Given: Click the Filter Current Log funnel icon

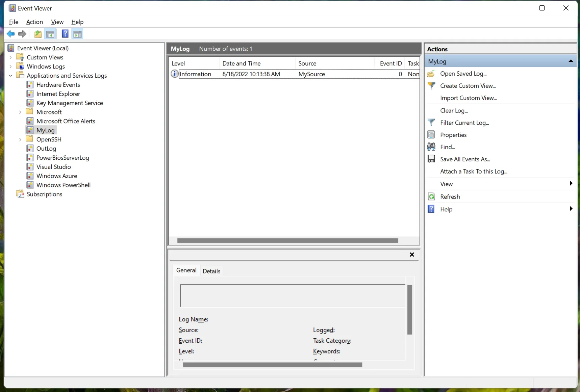Looking at the screenshot, I should [431, 123].
